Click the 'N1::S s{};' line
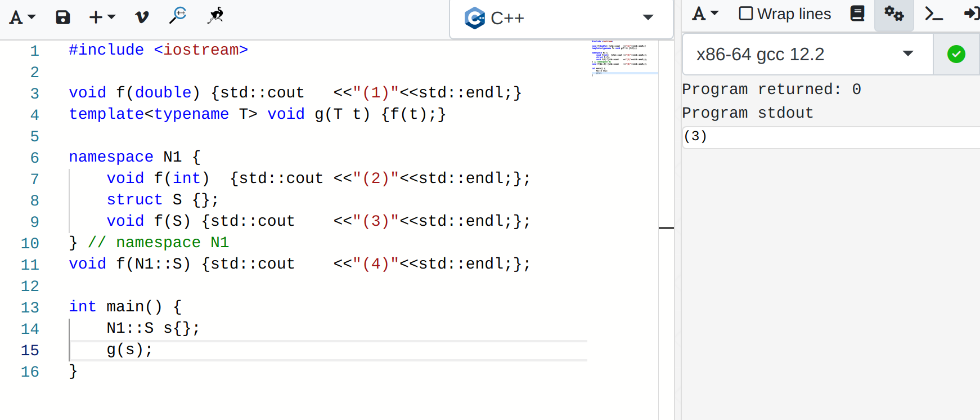The width and height of the screenshot is (980, 420). [x=153, y=328]
